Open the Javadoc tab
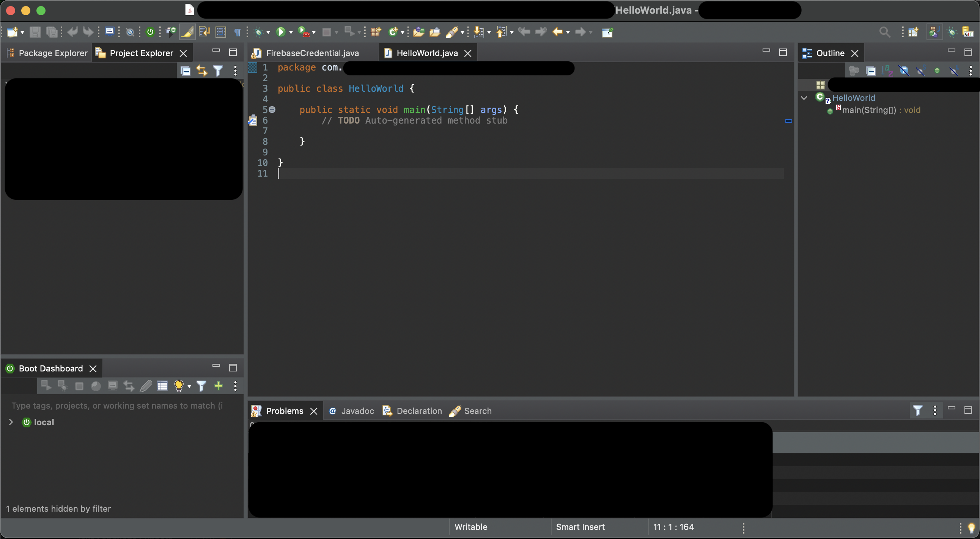Image resolution: width=980 pixels, height=539 pixels. 352,411
